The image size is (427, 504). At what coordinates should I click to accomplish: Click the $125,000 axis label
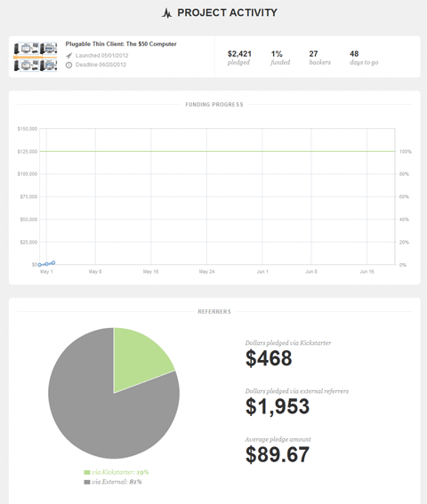point(28,151)
